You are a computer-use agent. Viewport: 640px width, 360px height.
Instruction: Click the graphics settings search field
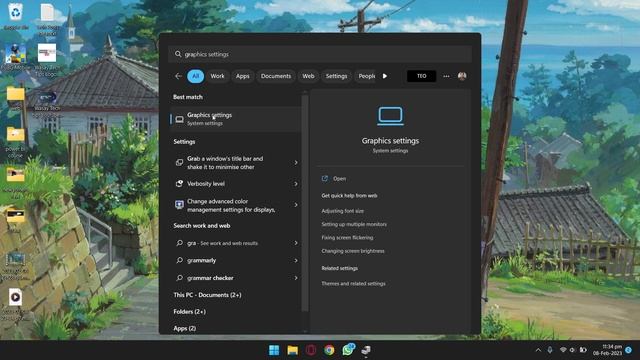pos(320,54)
